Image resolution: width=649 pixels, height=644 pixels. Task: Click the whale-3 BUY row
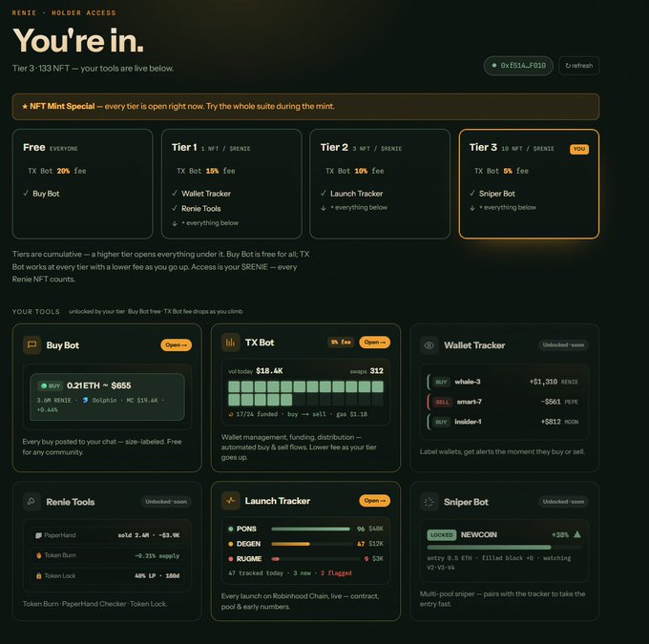tap(504, 382)
